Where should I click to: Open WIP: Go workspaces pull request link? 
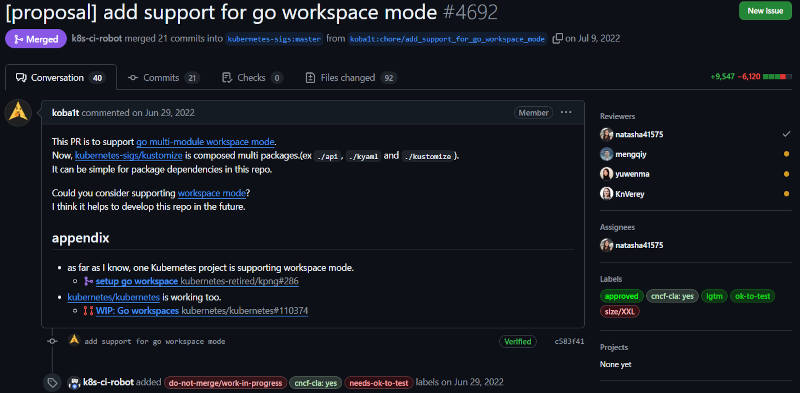[137, 310]
